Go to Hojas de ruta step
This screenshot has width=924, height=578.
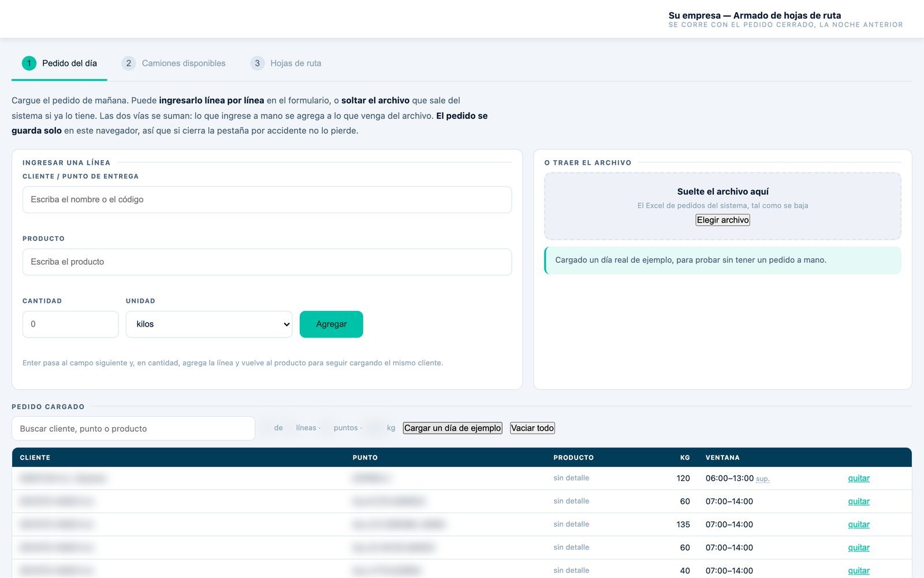coord(286,63)
